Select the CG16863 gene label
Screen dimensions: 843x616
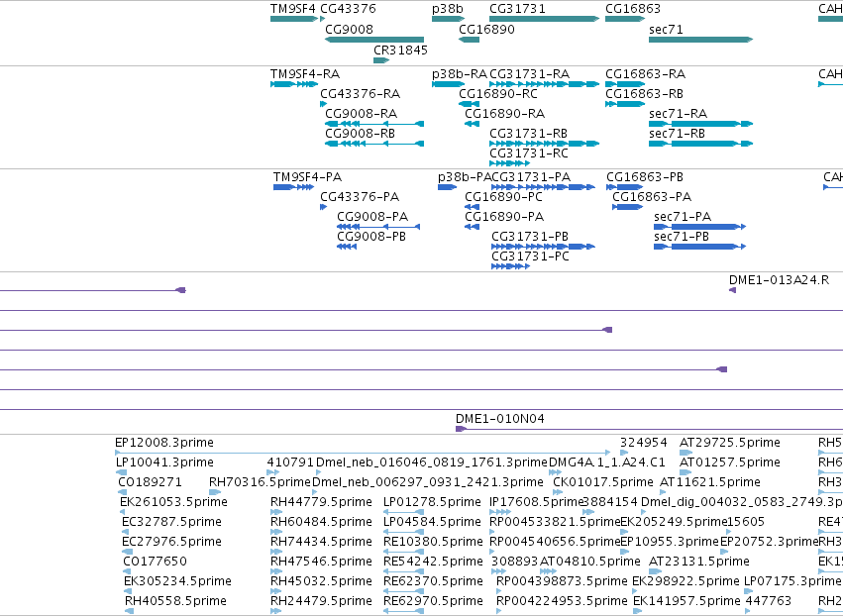pyautogui.click(x=633, y=9)
